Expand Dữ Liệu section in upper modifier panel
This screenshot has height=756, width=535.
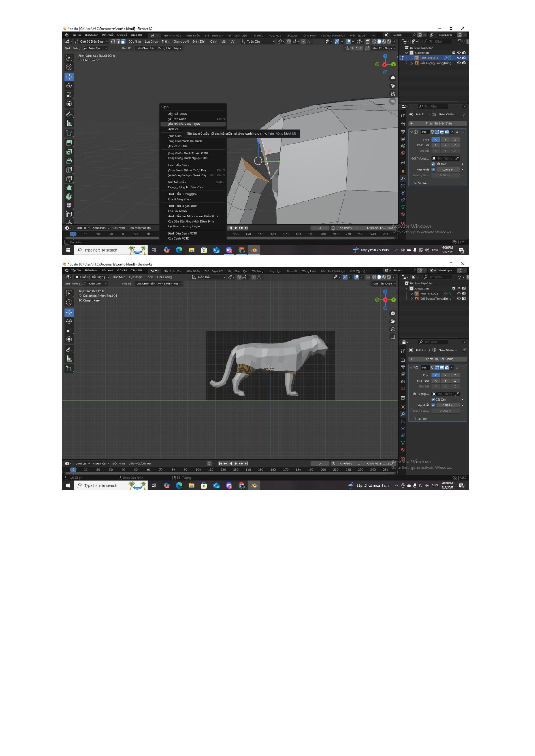point(420,183)
